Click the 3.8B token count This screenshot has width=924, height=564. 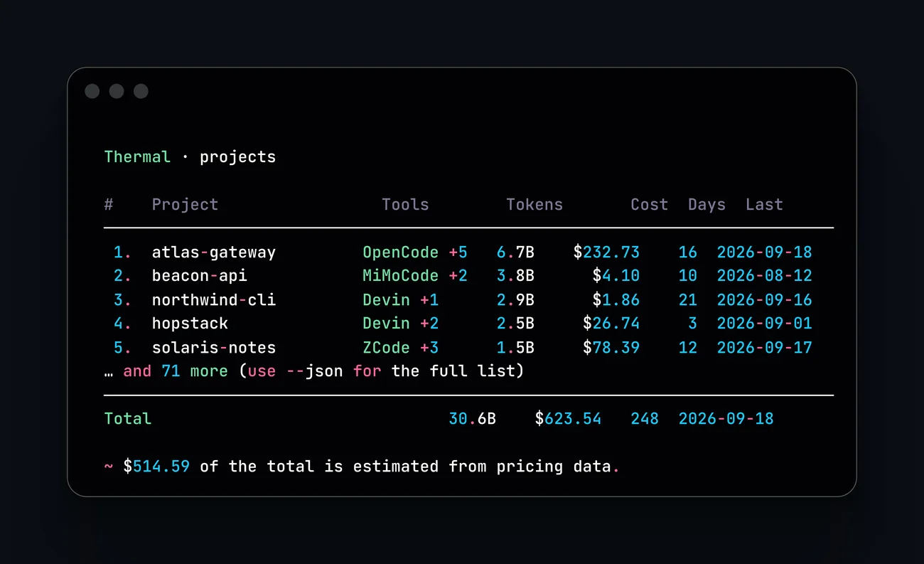coord(515,276)
